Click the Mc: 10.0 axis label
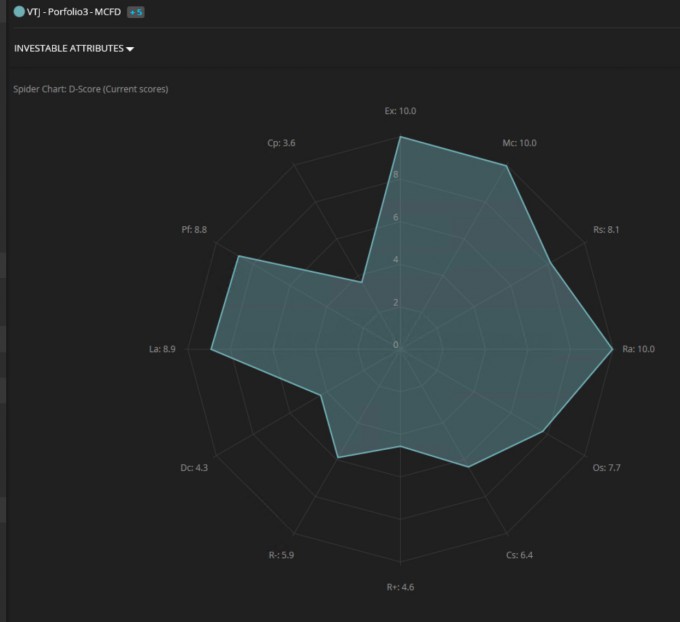This screenshot has width=680, height=622. tap(520, 143)
